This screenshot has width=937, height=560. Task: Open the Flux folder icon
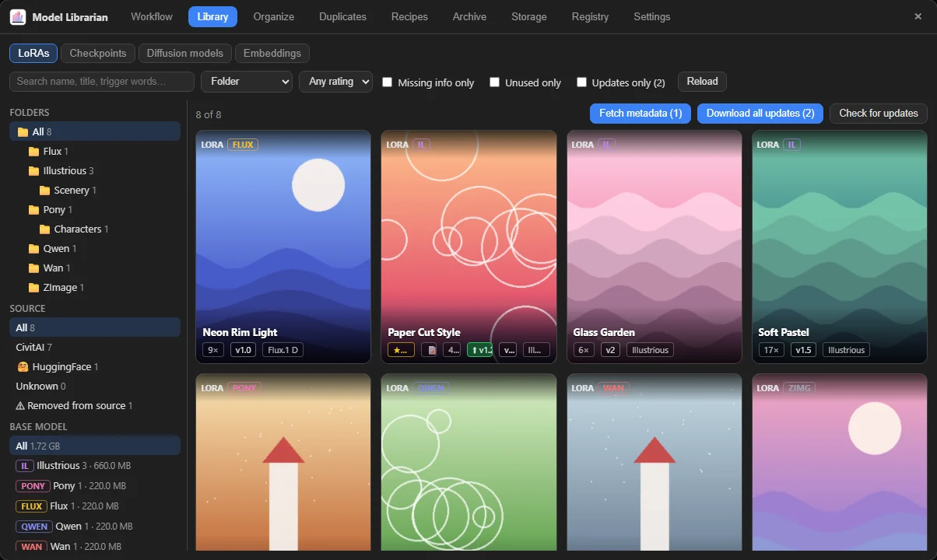[33, 152]
